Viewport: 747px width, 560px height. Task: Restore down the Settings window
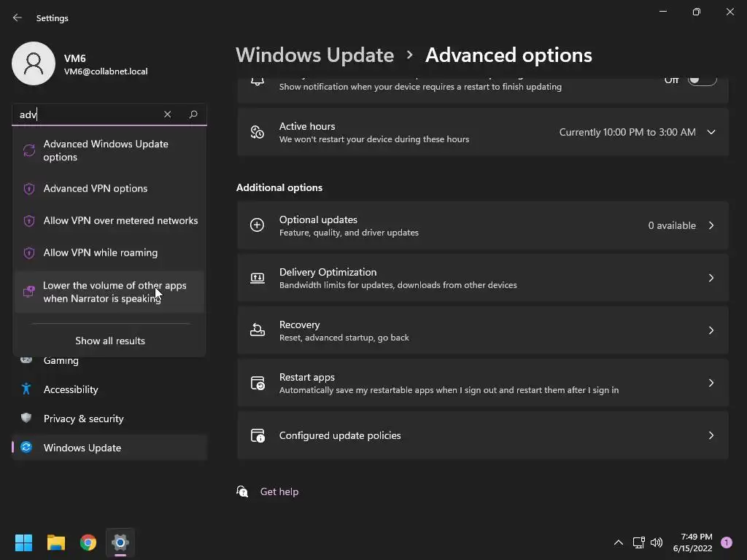click(697, 12)
